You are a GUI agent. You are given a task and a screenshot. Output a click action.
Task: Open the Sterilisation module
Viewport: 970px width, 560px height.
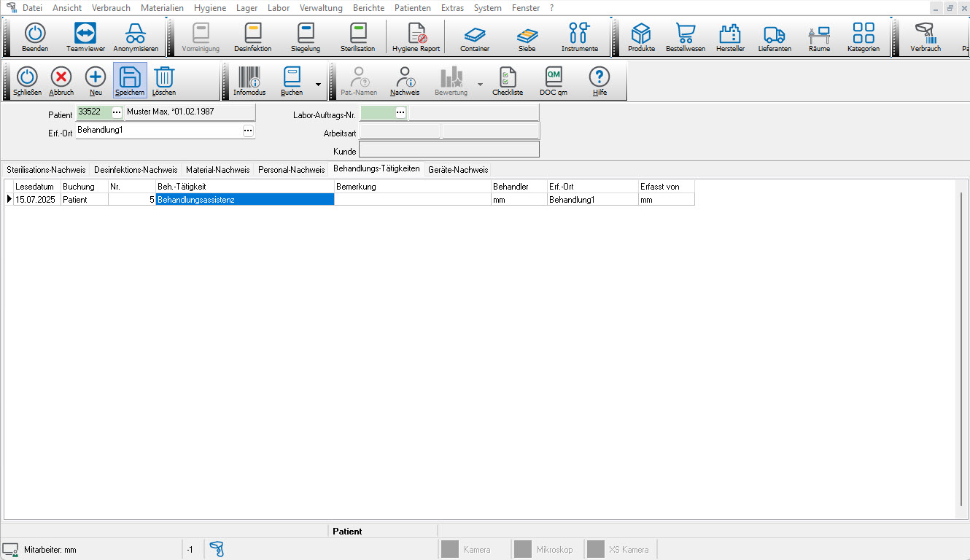click(357, 36)
